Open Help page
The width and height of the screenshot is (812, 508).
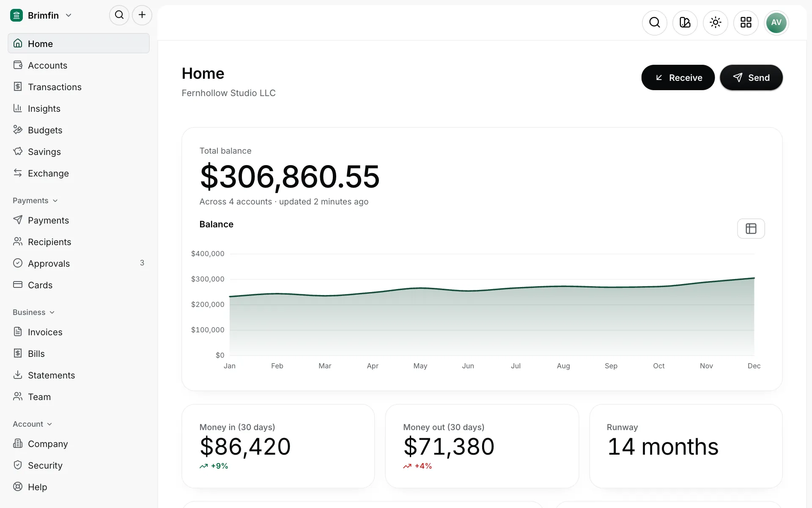[79, 487]
